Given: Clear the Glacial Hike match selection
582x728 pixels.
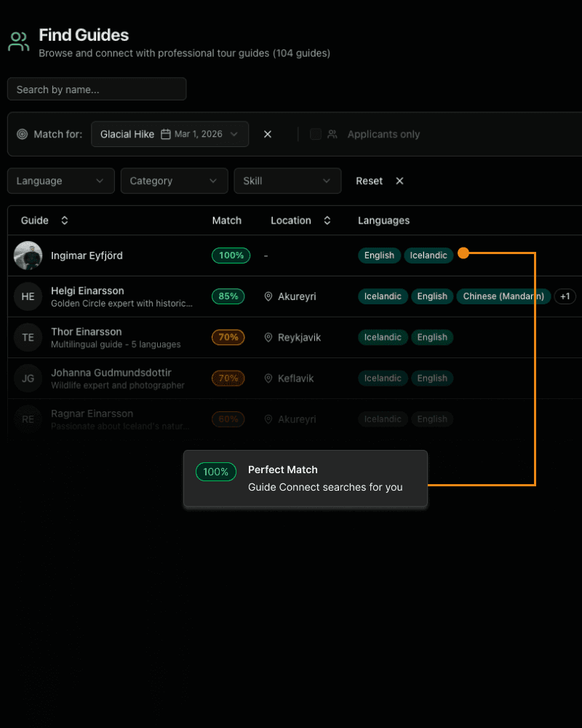Looking at the screenshot, I should click(x=268, y=134).
